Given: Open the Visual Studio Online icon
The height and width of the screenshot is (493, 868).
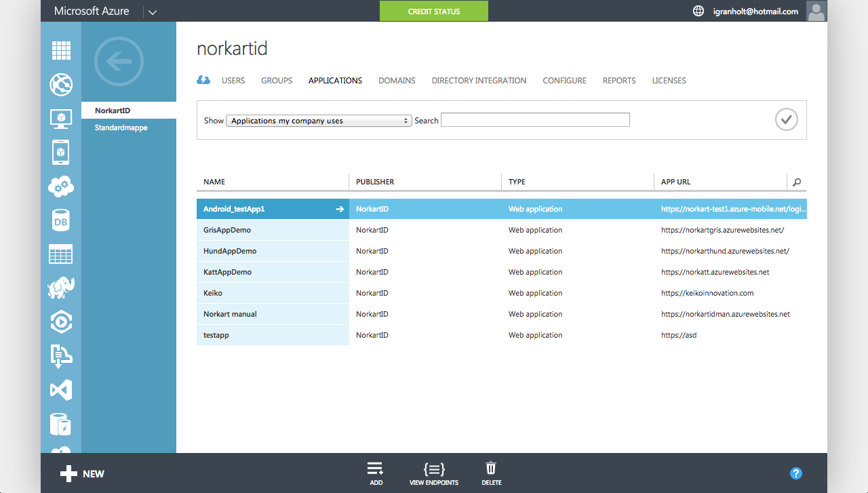Looking at the screenshot, I should tap(61, 390).
